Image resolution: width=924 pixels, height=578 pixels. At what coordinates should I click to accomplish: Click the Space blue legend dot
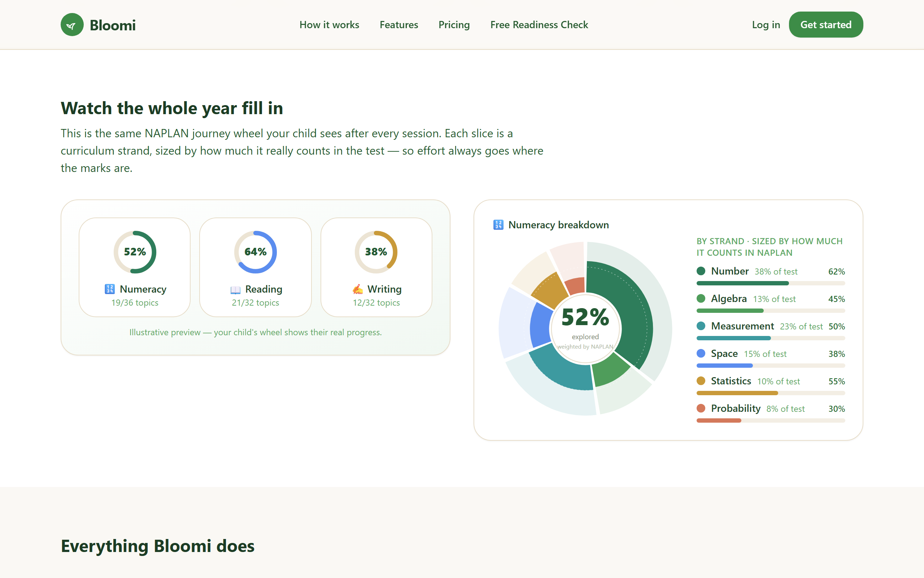tap(701, 354)
